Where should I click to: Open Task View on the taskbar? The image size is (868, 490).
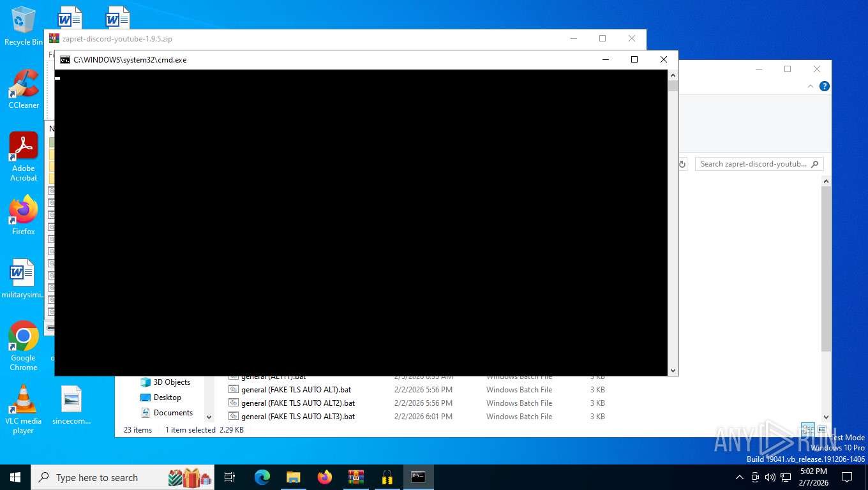click(x=230, y=477)
